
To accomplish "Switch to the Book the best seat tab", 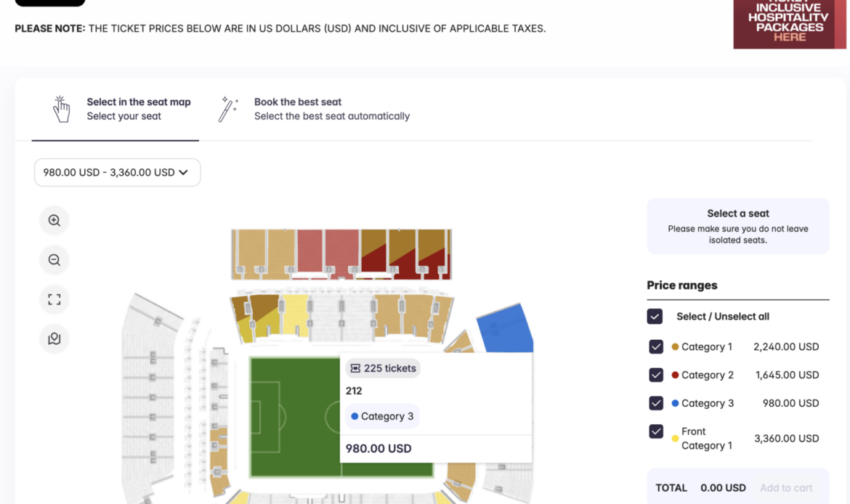I will point(331,109).
